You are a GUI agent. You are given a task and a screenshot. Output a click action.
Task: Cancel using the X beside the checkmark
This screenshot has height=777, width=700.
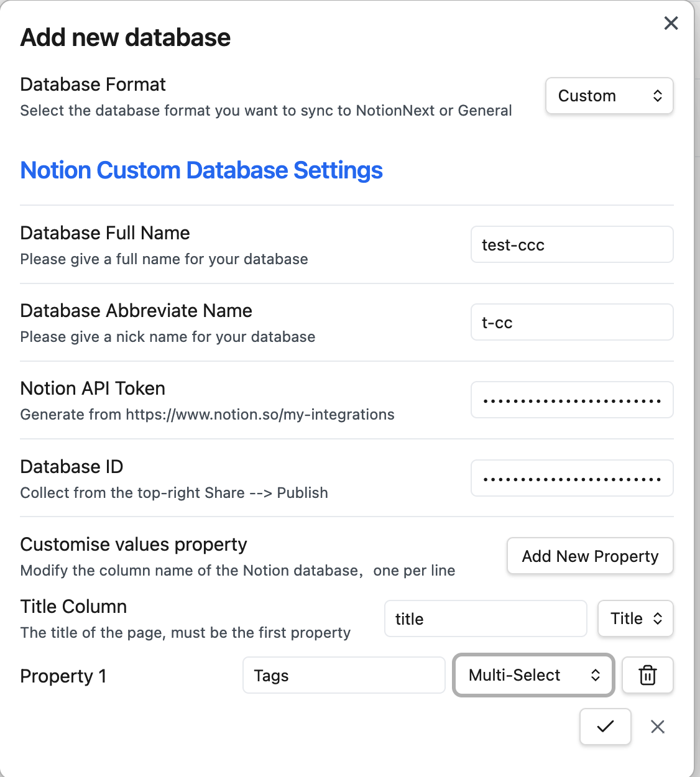pos(657,727)
